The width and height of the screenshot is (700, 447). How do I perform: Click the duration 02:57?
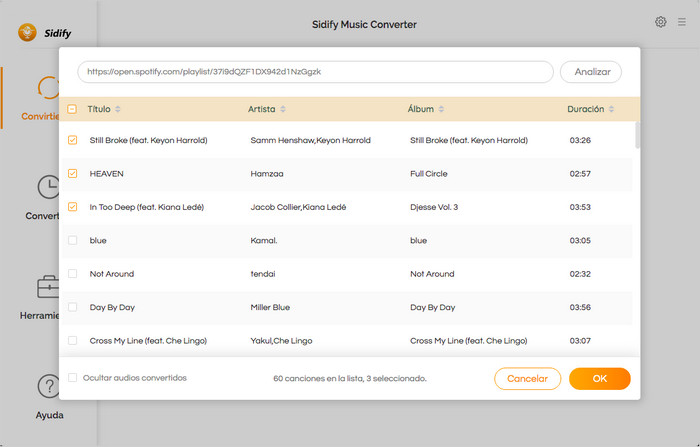(580, 174)
